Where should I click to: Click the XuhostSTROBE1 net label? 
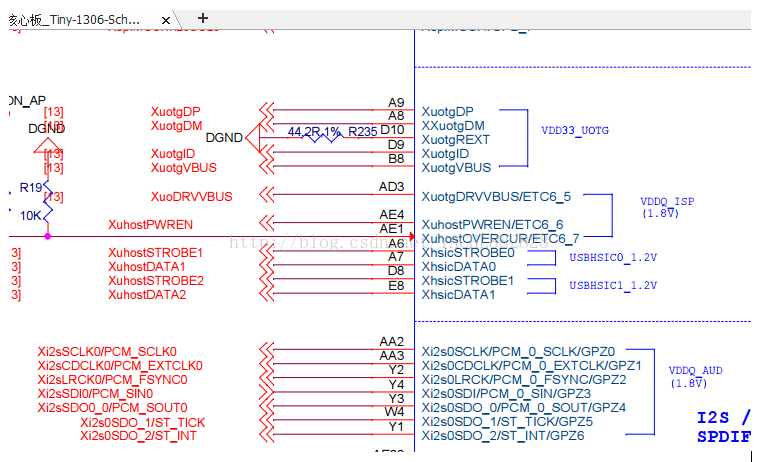(155, 253)
